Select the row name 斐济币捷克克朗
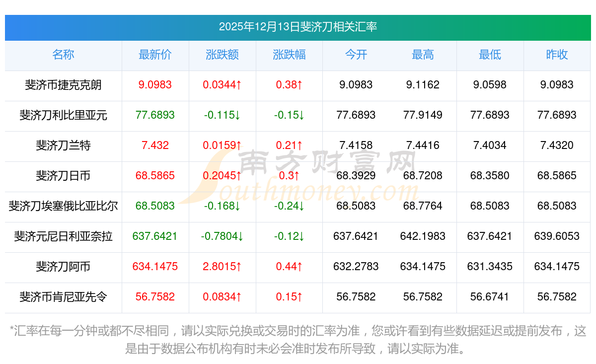Screen dimensions: 596x364 (63, 85)
